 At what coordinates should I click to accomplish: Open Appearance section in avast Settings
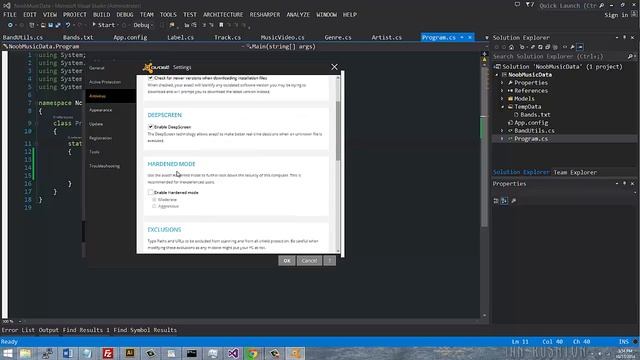click(x=100, y=110)
